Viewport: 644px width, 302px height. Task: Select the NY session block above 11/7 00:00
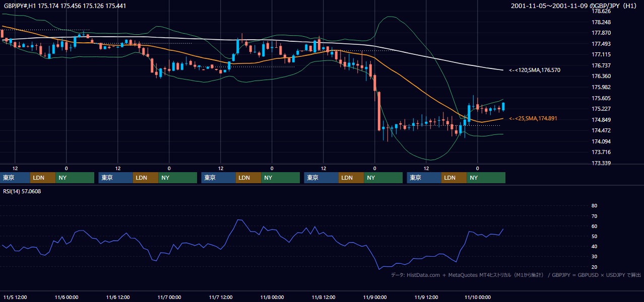177,178
